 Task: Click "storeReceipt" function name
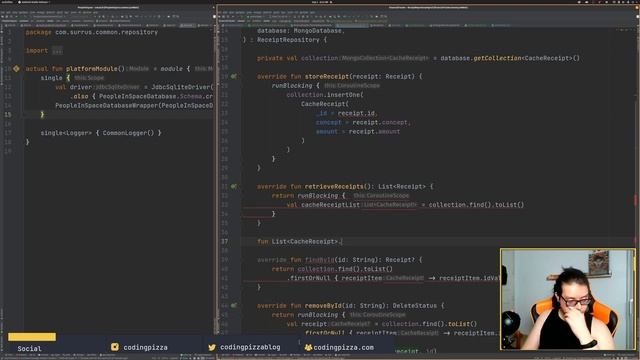point(327,76)
